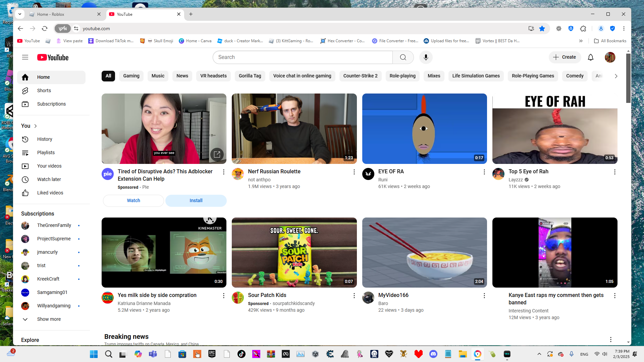644x362 pixels.
Task: Open options menu for MyVideo166
Action: click(x=484, y=296)
